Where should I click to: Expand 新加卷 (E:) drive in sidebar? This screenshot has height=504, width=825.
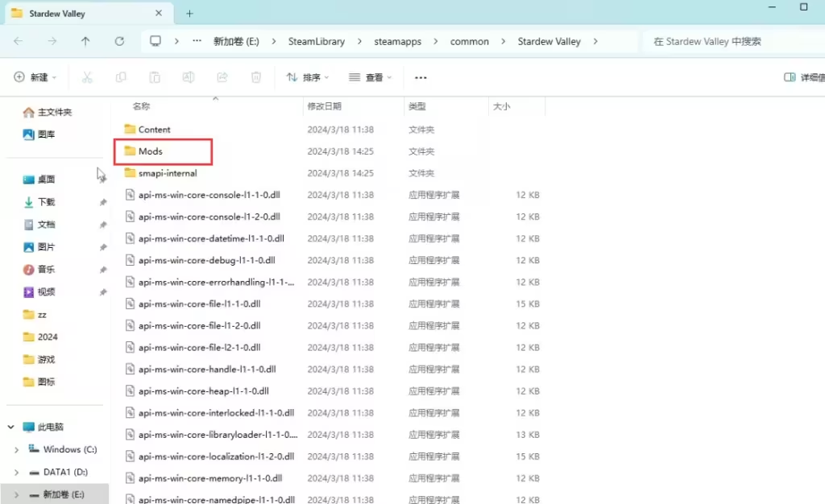(x=16, y=494)
